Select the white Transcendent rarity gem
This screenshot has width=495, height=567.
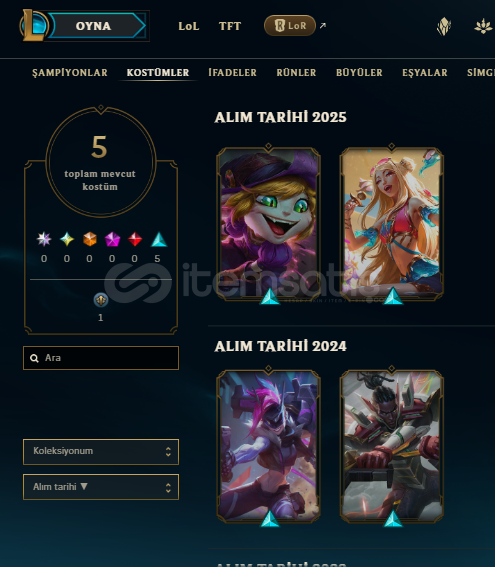pyautogui.click(x=44, y=239)
